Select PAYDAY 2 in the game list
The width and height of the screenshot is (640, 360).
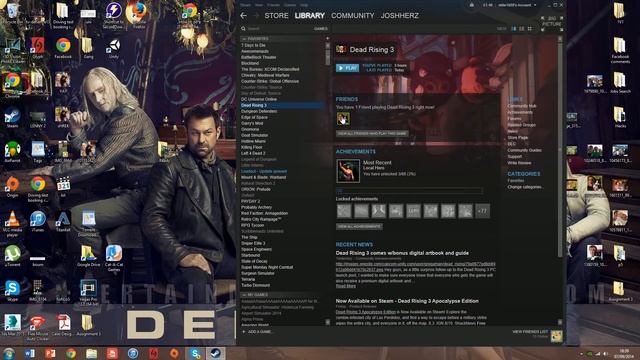[251, 201]
